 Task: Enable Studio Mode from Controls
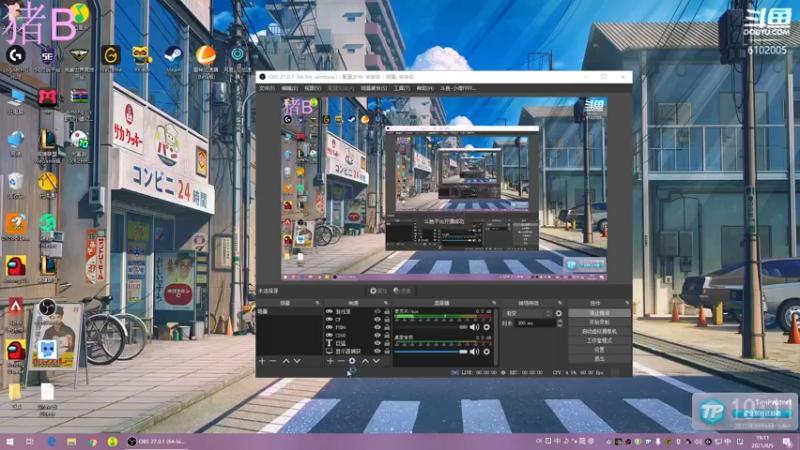(x=599, y=341)
